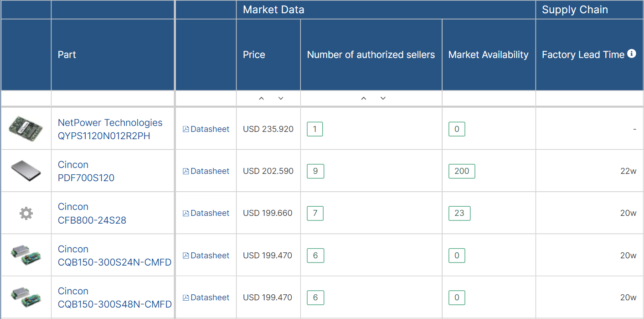Viewport: 644px width, 319px height.
Task: Click price USD 235.920
Action: tap(268, 129)
